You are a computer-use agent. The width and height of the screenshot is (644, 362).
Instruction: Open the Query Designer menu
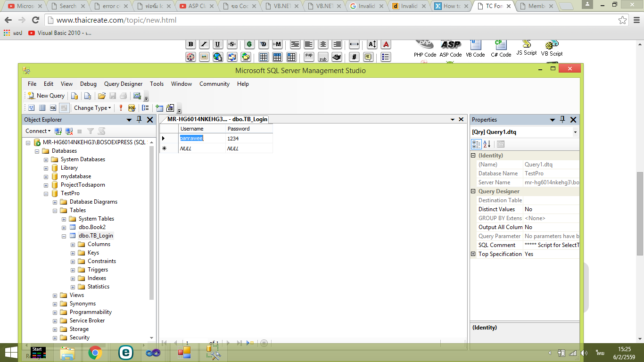[123, 84]
